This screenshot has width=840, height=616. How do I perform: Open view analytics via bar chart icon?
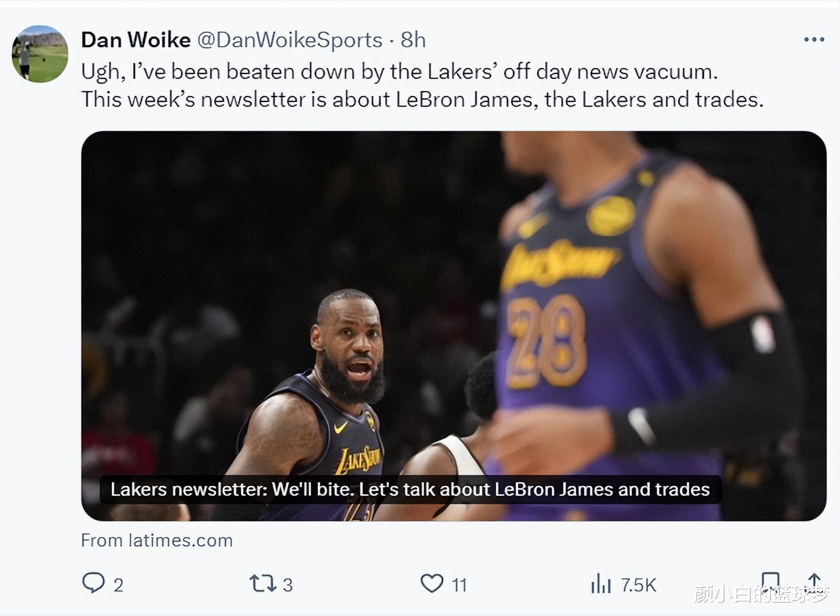coord(601,584)
